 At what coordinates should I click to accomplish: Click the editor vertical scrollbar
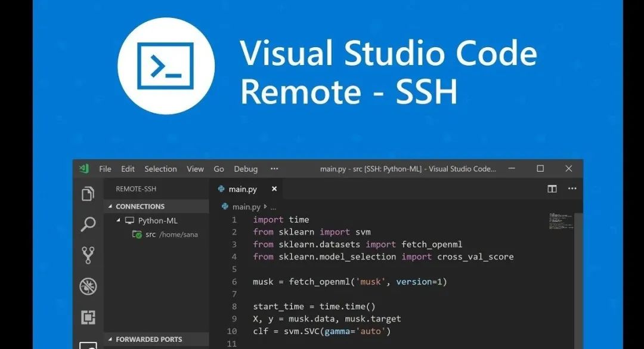pos(578,281)
